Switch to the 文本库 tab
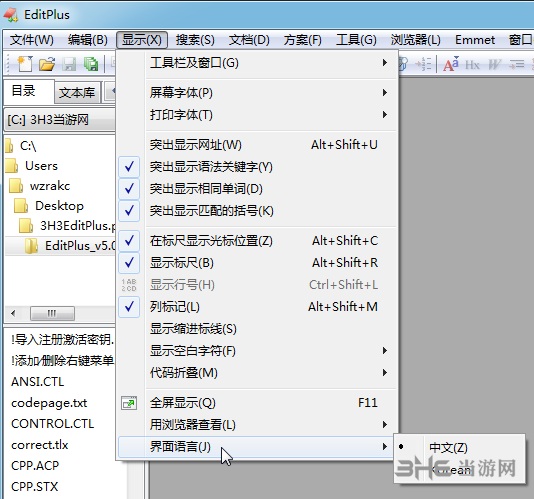The width and height of the screenshot is (534, 499). coord(77,92)
